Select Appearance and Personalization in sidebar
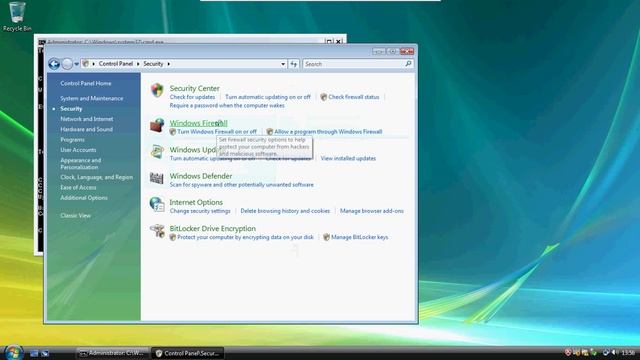 tap(80, 164)
